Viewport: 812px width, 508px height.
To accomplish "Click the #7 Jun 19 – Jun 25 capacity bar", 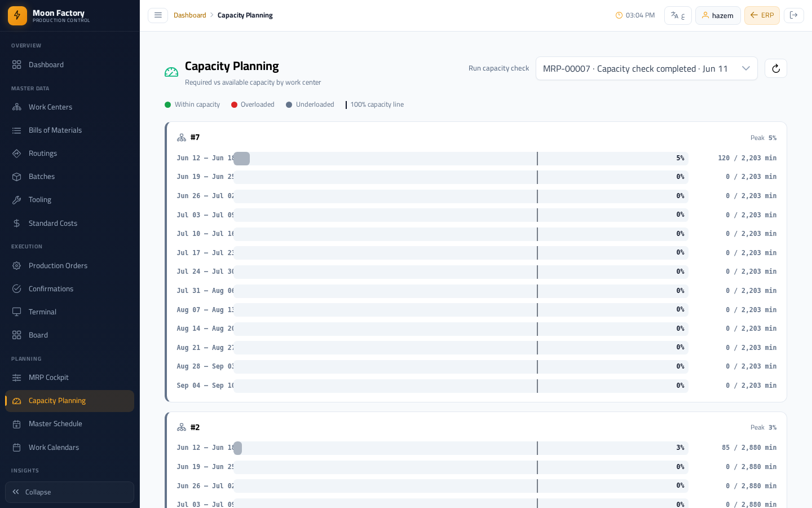I will click(461, 177).
